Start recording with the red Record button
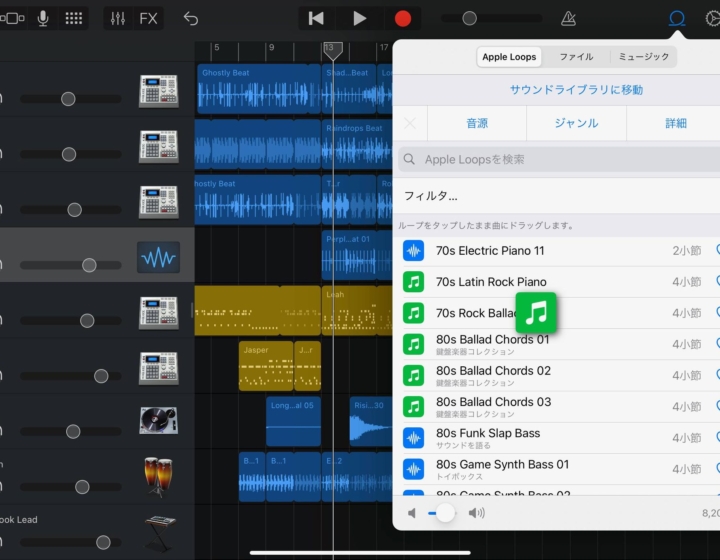Image resolution: width=720 pixels, height=560 pixels. tap(403, 19)
